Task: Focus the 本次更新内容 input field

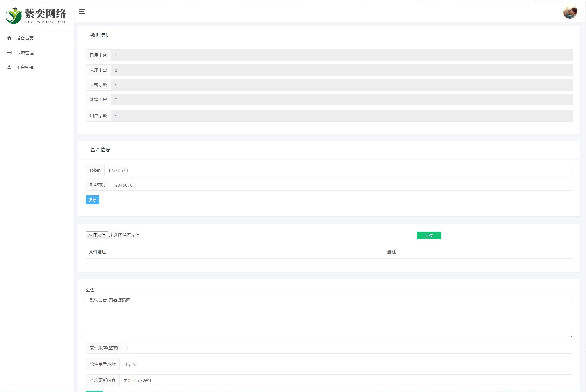Action: point(346,380)
